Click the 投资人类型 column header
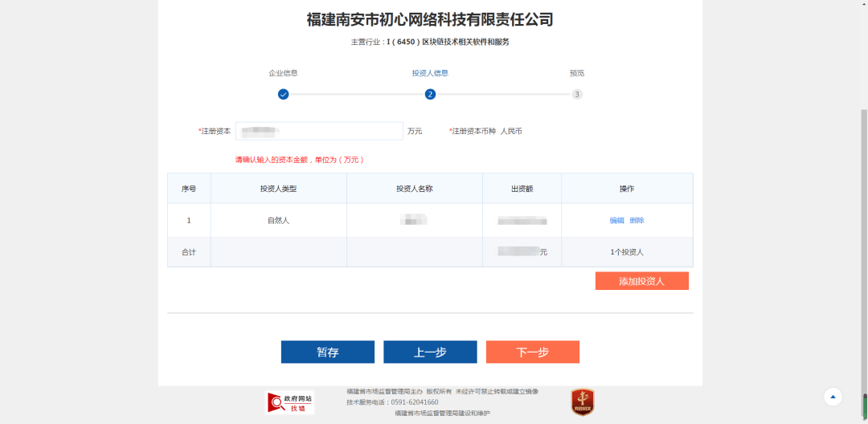 (278, 189)
